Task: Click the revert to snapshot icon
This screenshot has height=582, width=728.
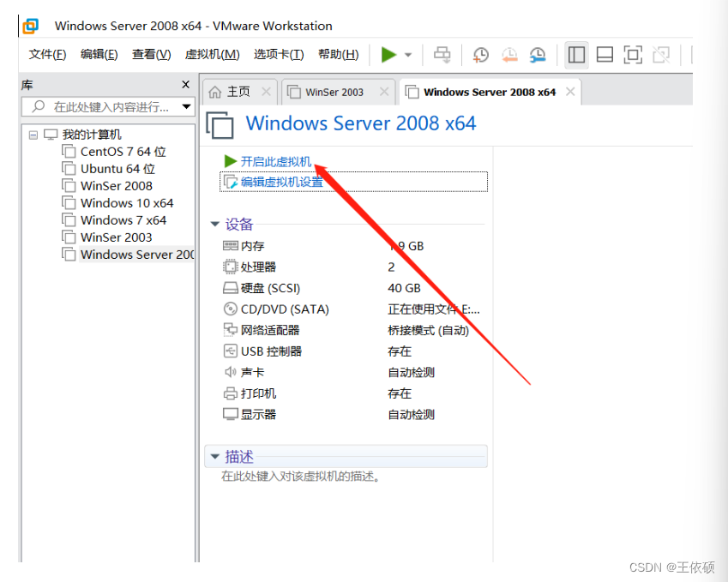Action: click(x=509, y=55)
